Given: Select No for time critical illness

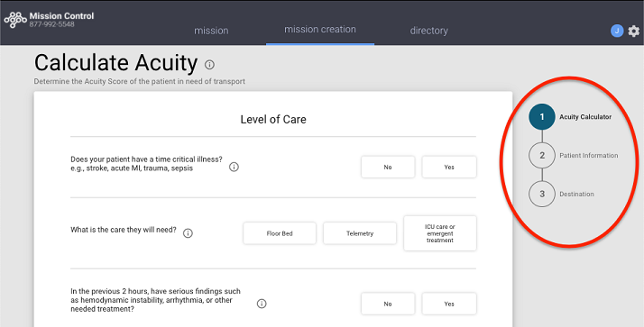Looking at the screenshot, I should coord(388,167).
